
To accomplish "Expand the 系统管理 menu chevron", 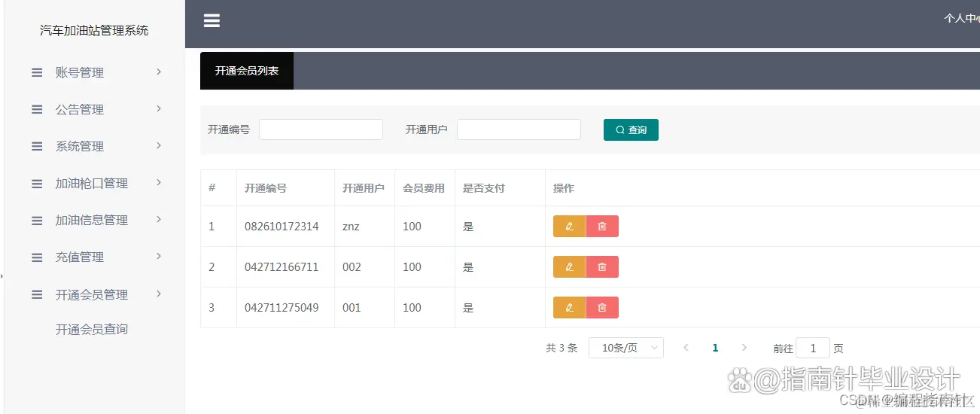I will click(159, 145).
